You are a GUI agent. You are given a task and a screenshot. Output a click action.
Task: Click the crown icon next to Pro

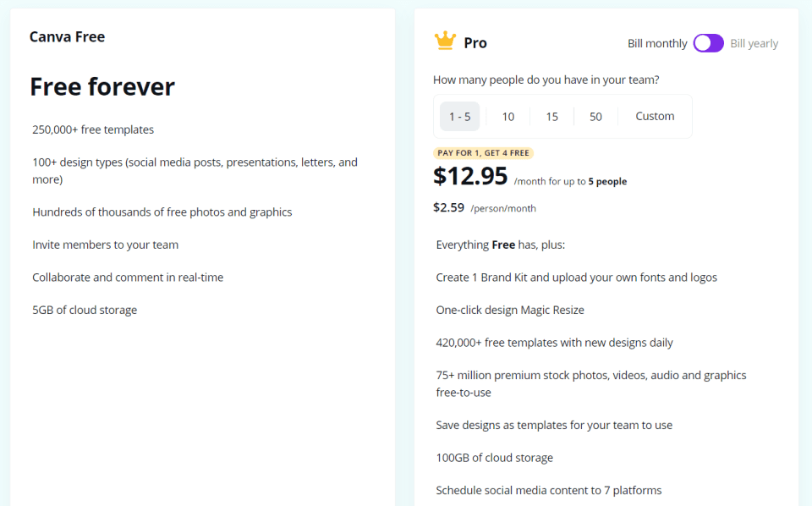[x=444, y=40]
